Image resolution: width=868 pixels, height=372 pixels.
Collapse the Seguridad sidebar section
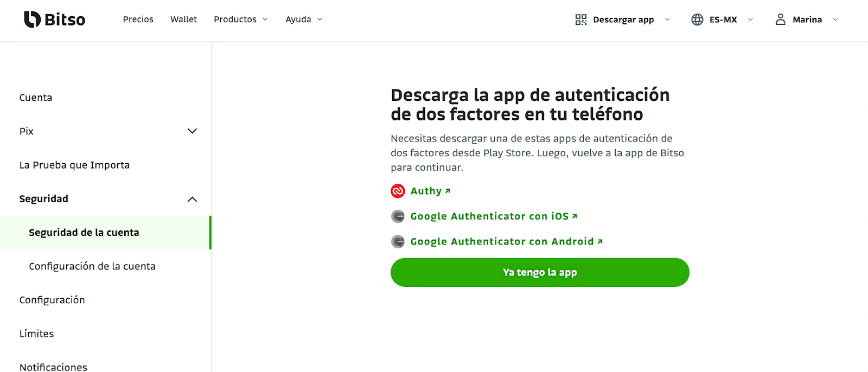192,199
